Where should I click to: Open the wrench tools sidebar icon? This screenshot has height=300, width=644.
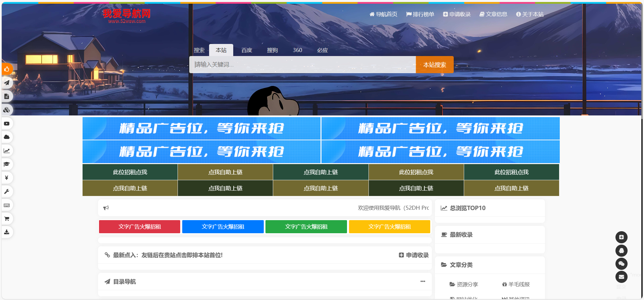pos(7,191)
